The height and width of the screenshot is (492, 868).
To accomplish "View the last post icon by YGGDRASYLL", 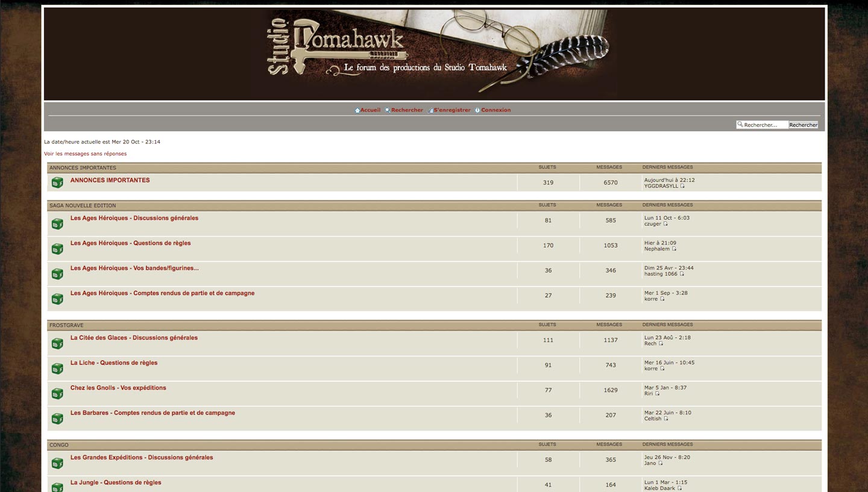I will tap(682, 187).
